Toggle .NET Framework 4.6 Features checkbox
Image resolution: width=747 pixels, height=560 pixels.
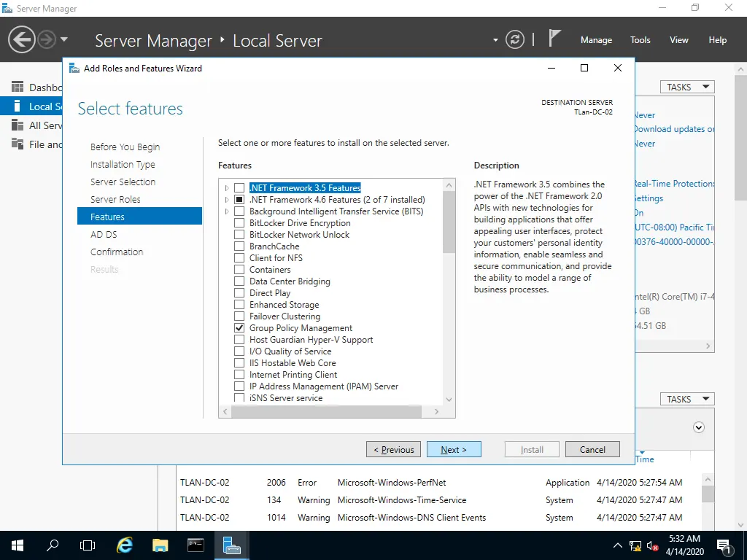pos(239,200)
